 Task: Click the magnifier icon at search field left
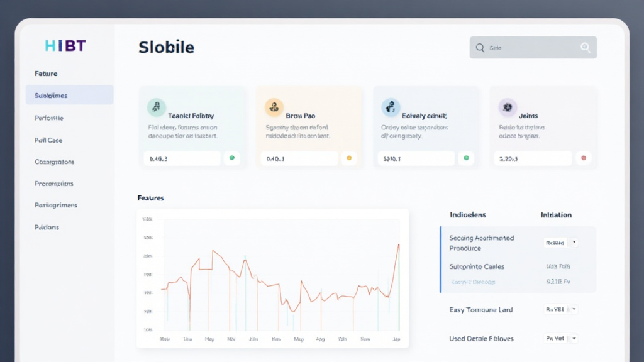(480, 48)
